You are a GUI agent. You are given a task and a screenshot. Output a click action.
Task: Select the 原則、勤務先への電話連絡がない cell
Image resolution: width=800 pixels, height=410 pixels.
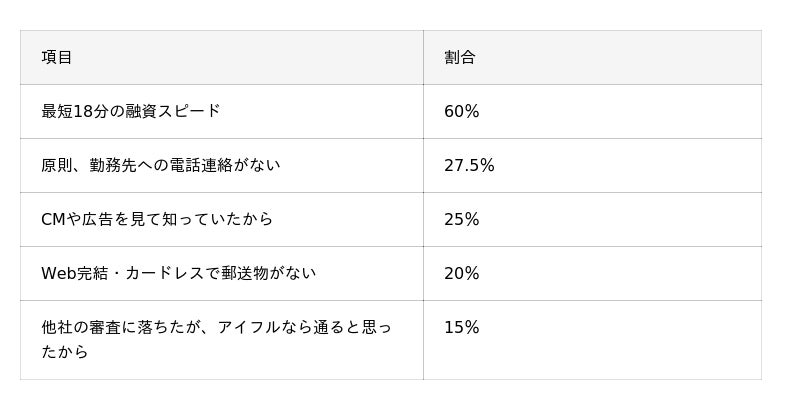[161, 165]
